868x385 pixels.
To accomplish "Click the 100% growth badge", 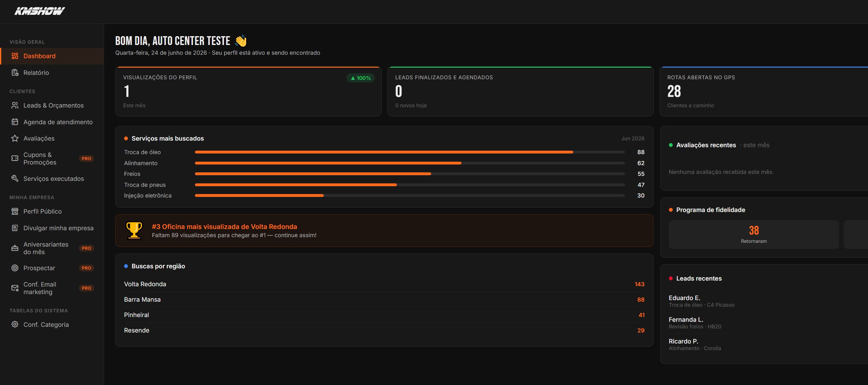I will (360, 78).
